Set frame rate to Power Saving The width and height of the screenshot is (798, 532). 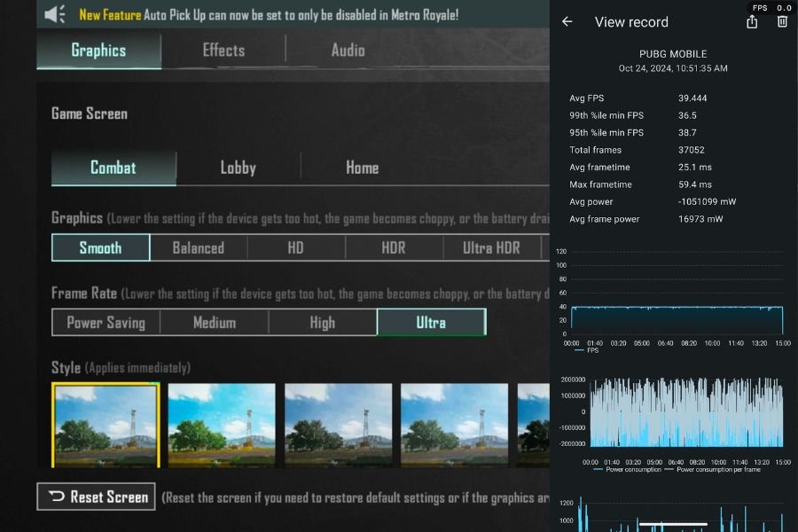pos(106,323)
